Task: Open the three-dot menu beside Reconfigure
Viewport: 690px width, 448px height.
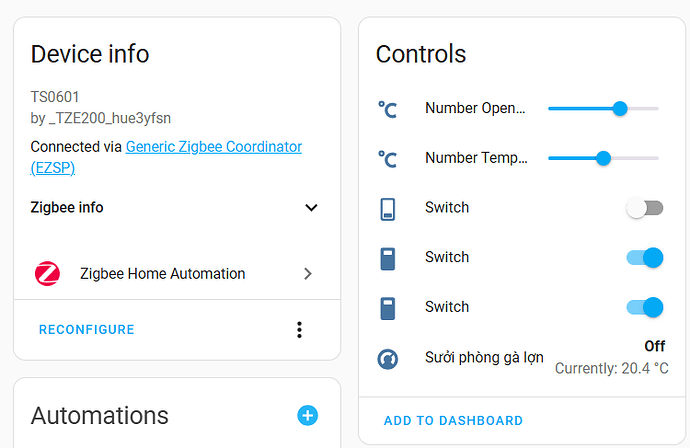Action: tap(300, 330)
